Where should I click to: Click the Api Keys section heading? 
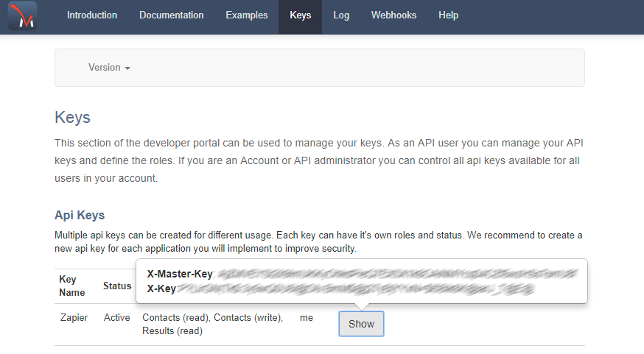[x=80, y=215]
